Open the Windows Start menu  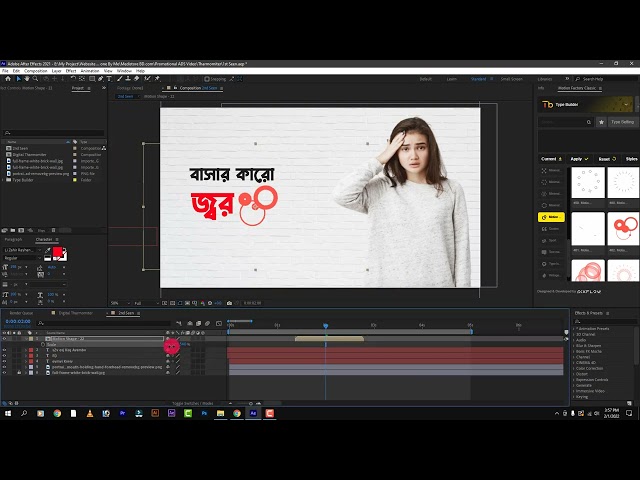pyautogui.click(x=8, y=413)
